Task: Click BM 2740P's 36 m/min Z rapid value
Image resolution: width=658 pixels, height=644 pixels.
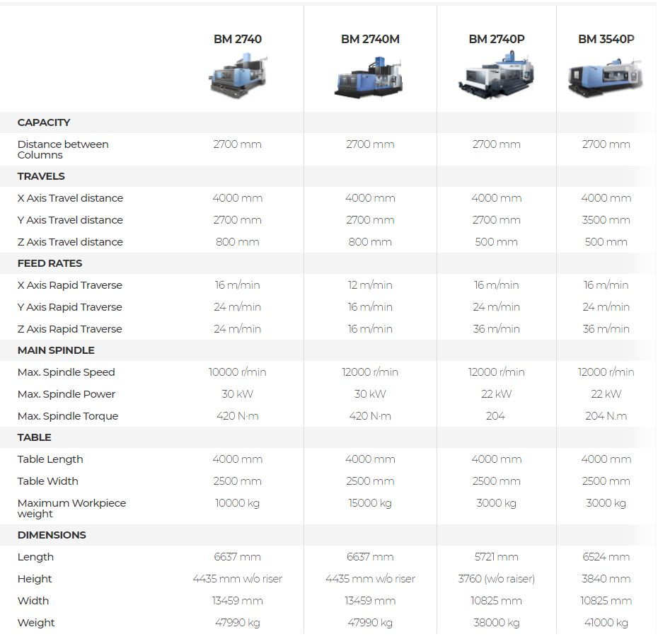Action: (497, 329)
